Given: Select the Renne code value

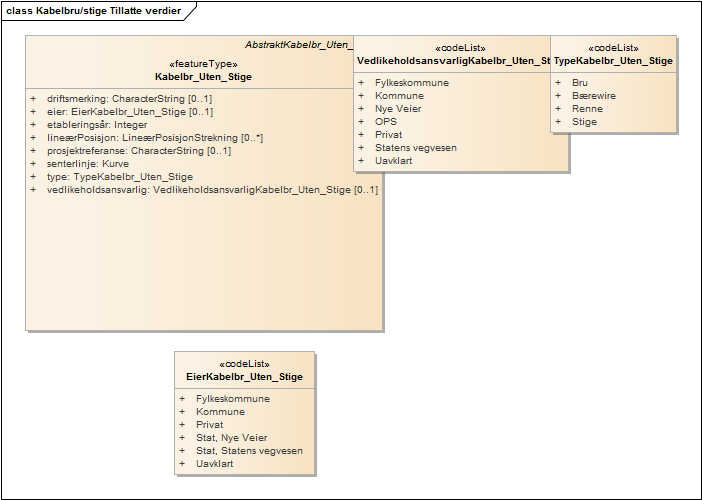Looking at the screenshot, I should point(587,108).
